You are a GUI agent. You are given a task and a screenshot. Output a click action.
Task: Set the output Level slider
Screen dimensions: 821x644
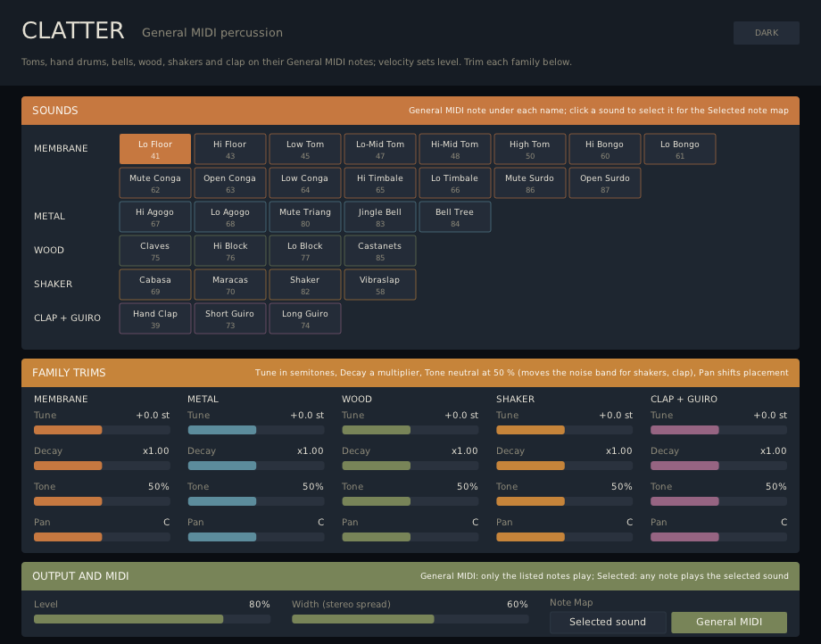tap(153, 619)
